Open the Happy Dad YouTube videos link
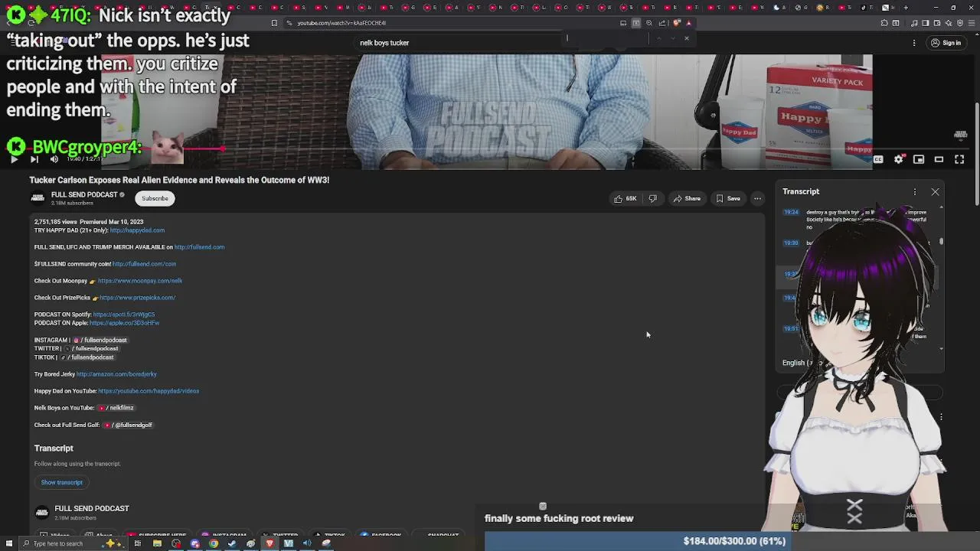 pyautogui.click(x=149, y=391)
